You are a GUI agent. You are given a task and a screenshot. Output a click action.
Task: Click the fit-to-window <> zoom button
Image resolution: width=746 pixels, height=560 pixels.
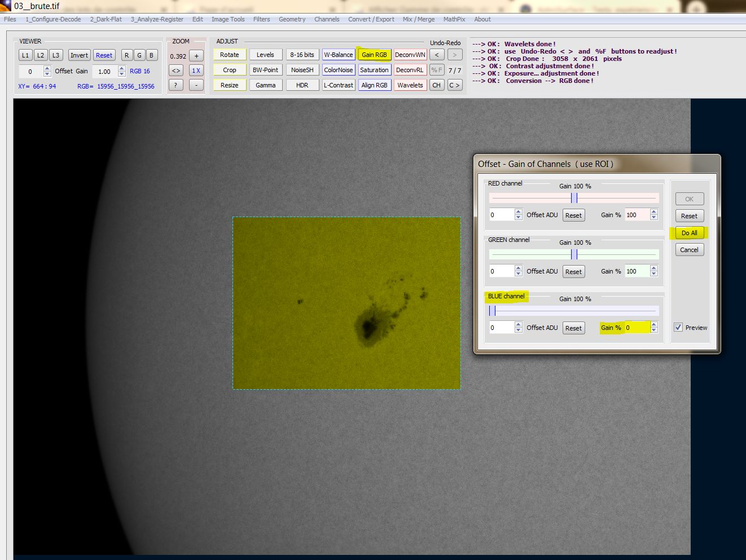pyautogui.click(x=176, y=70)
